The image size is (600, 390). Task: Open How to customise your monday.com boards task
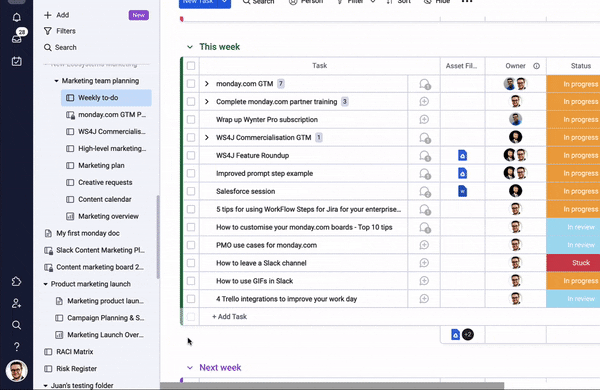(304, 227)
